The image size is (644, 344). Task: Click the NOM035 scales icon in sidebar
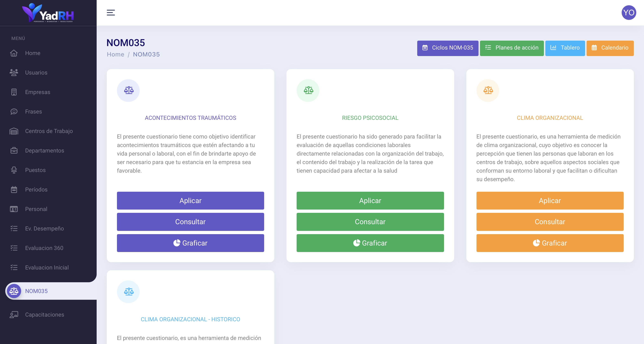coord(14,291)
